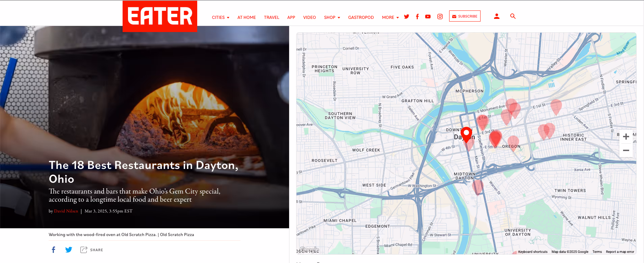Click Report a map error
The height and width of the screenshot is (263, 644).
coord(620,252)
